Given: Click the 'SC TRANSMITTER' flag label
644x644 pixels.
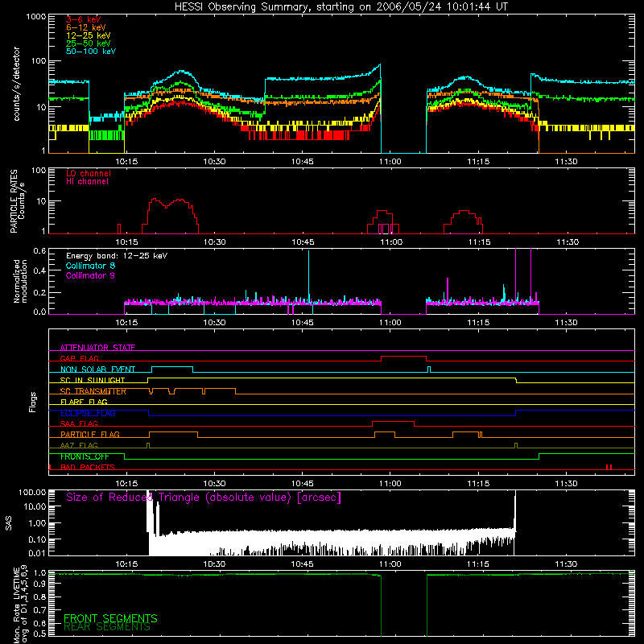Looking at the screenshot, I should coord(93,391).
